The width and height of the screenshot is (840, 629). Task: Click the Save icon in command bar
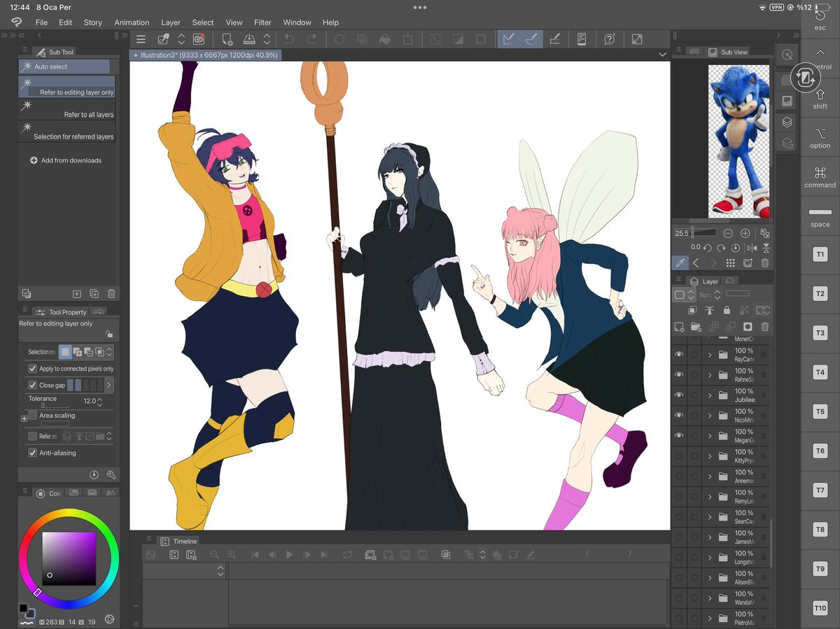(249, 40)
